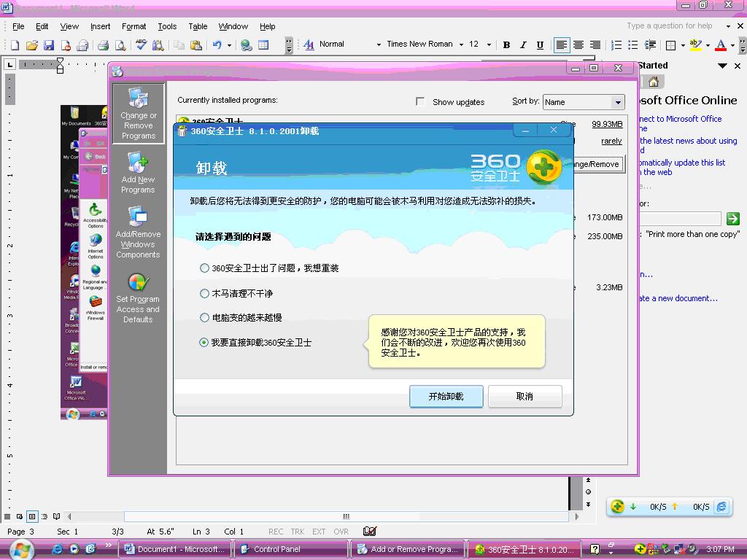Open the File menu

coord(18,26)
